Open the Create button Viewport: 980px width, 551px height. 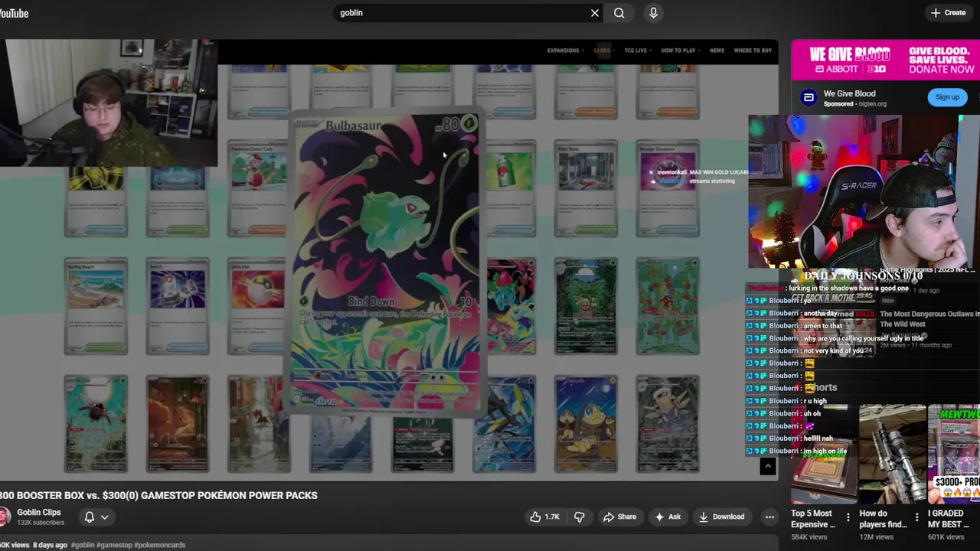pyautogui.click(x=948, y=13)
